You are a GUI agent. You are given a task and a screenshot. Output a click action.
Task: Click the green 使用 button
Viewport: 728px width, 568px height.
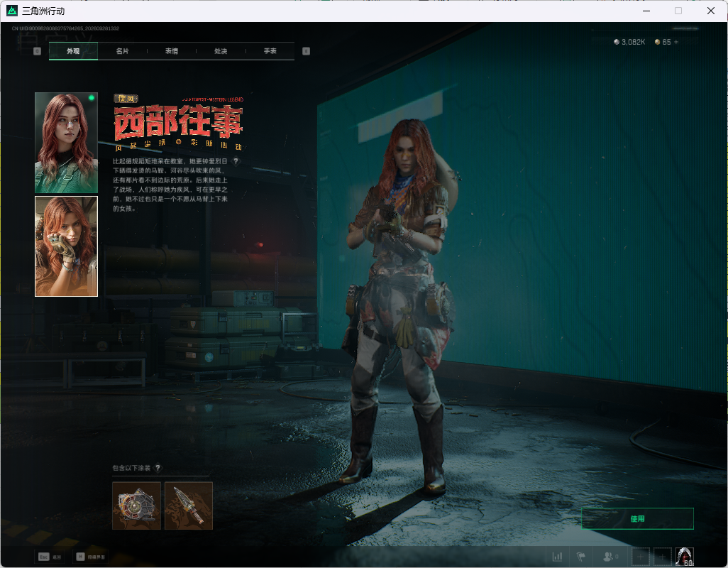637,518
